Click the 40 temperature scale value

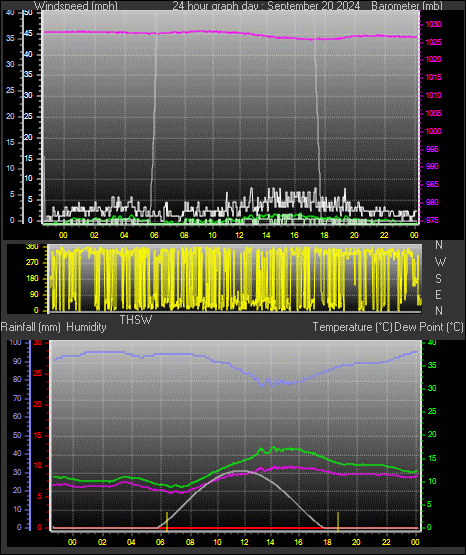coord(432,342)
